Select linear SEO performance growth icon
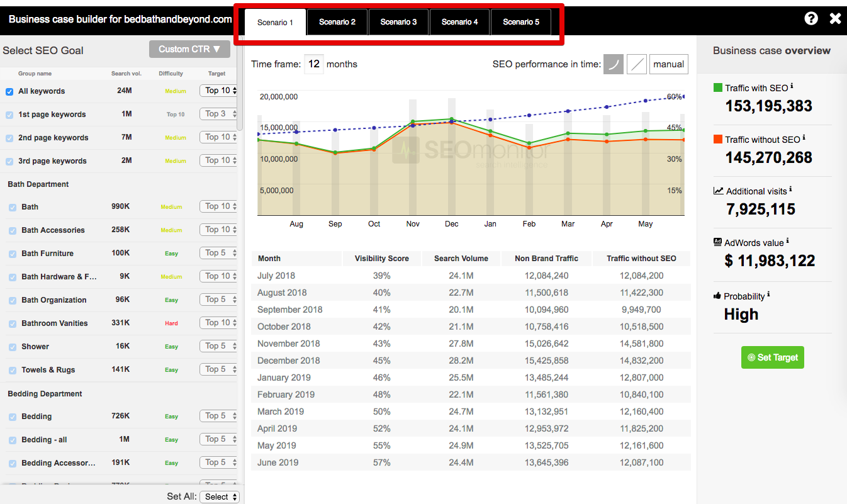 [637, 64]
